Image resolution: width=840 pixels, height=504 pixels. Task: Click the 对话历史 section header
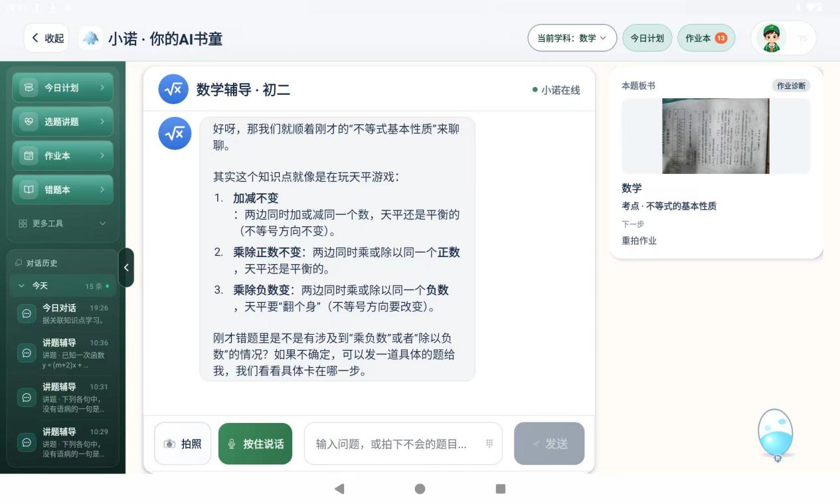pos(37,263)
